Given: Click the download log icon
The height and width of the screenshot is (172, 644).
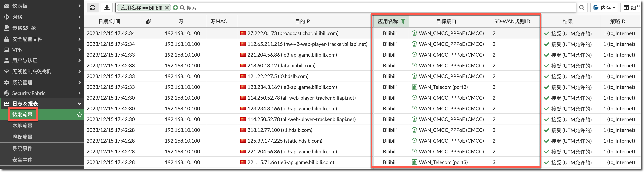Looking at the screenshot, I should click(107, 8).
